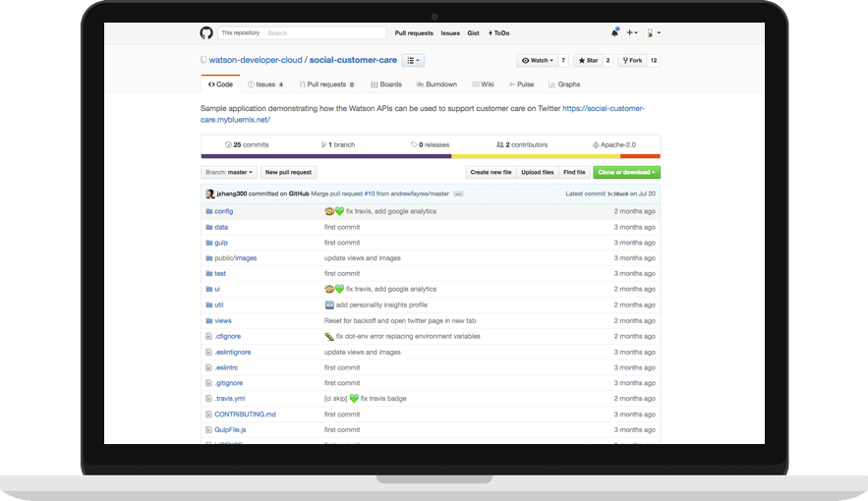Open Issues in top navigation
This screenshot has height=501, width=868.
450,33
